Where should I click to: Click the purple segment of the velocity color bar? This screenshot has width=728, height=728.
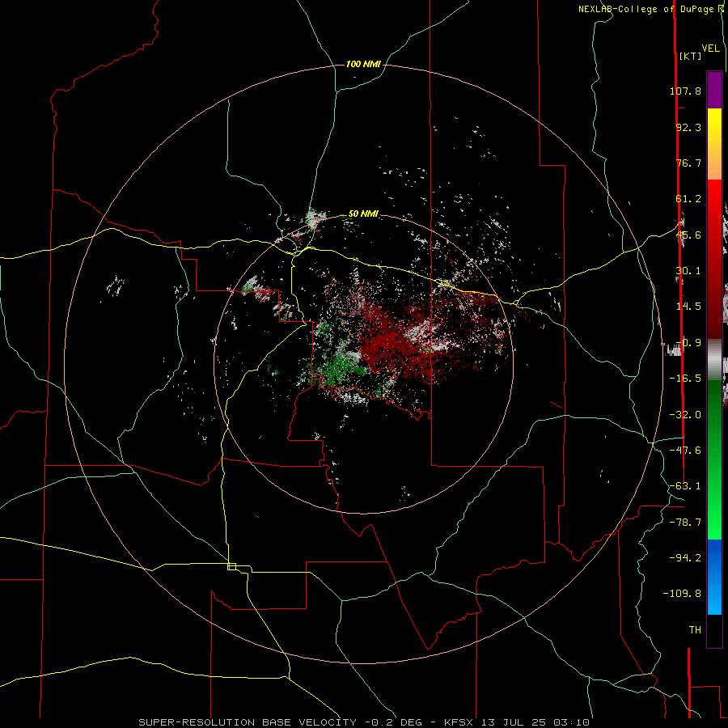pos(714,90)
